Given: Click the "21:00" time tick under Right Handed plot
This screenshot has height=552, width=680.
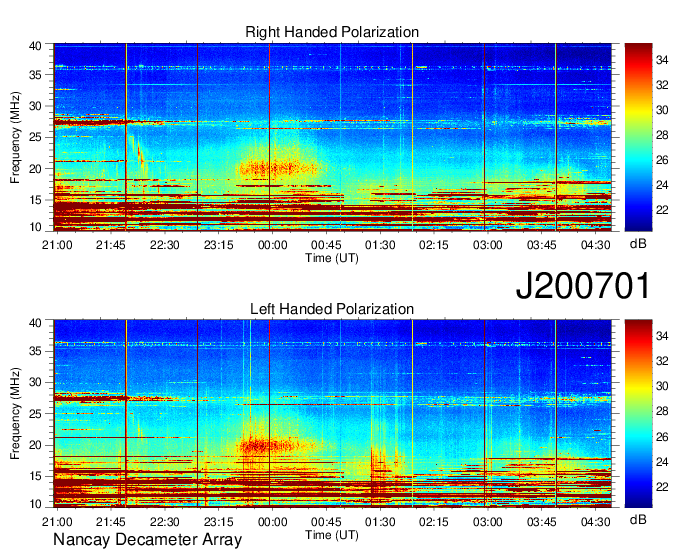Looking at the screenshot, I should click(57, 245).
